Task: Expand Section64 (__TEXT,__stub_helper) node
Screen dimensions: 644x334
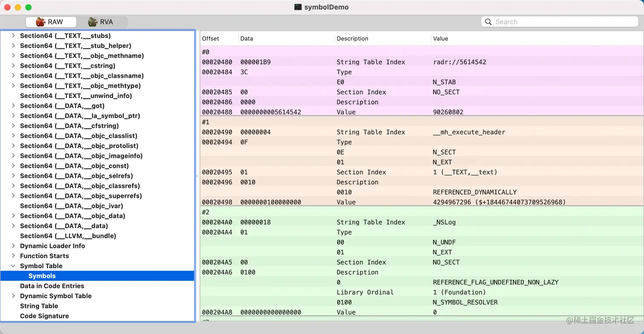Action: tap(14, 46)
